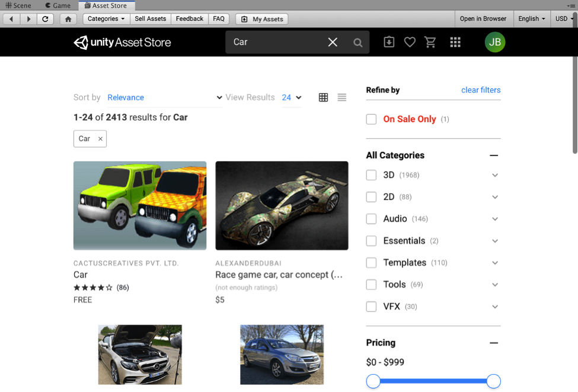The height and width of the screenshot is (392, 578).
Task: Collapse the Pricing section
Action: pos(494,343)
